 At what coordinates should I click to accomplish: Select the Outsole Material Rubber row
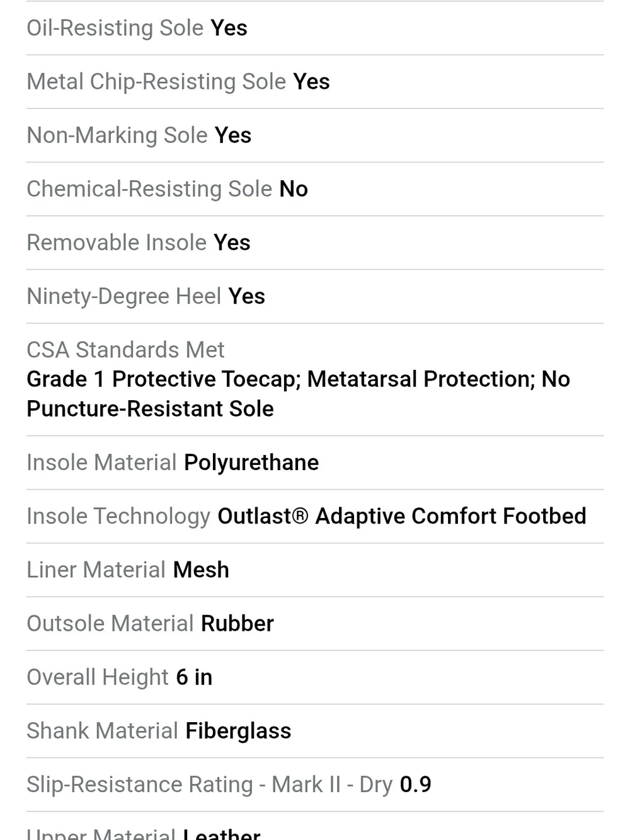click(x=315, y=623)
